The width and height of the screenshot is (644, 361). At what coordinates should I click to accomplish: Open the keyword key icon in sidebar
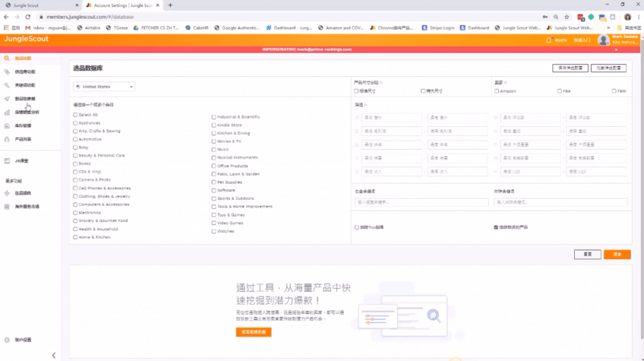7,86
